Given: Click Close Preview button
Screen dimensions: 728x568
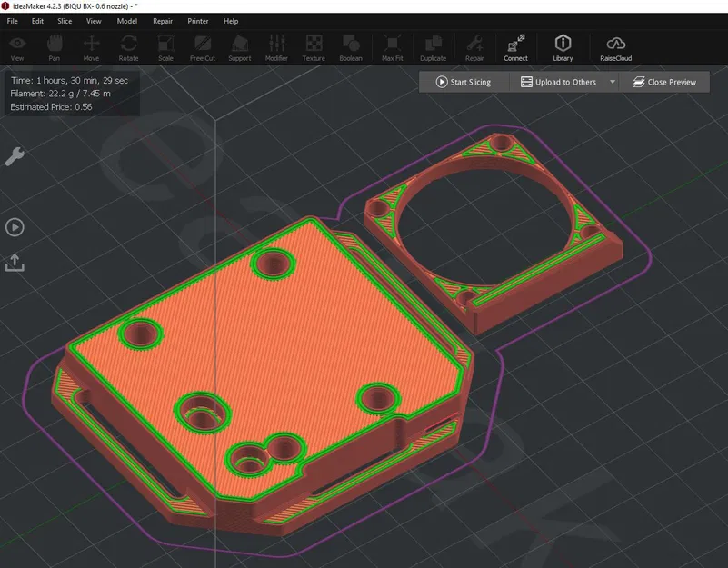Looking at the screenshot, I should point(665,82).
